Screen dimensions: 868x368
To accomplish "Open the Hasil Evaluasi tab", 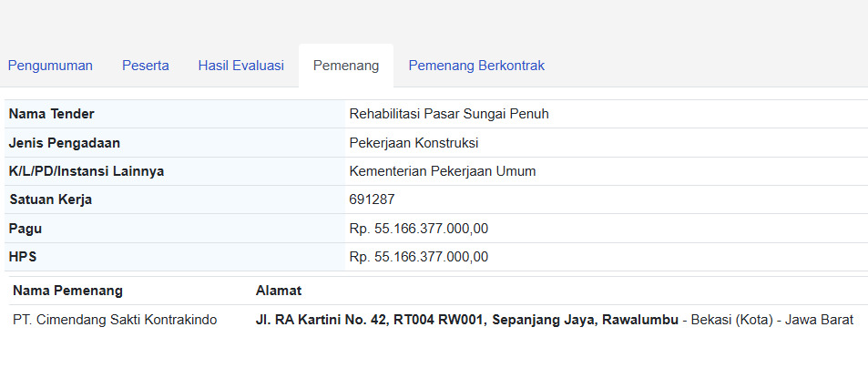I will coord(241,66).
